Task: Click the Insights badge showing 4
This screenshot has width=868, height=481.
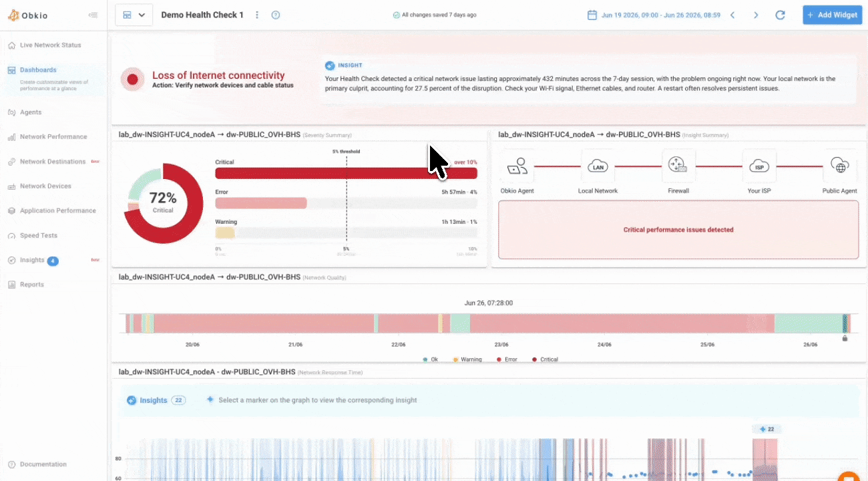Action: (53, 261)
